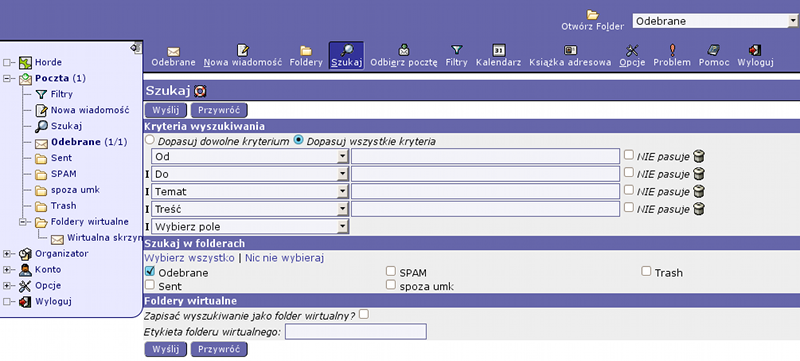Check the SPAM folder checkbox
This screenshot has width=800, height=361.
[391, 271]
